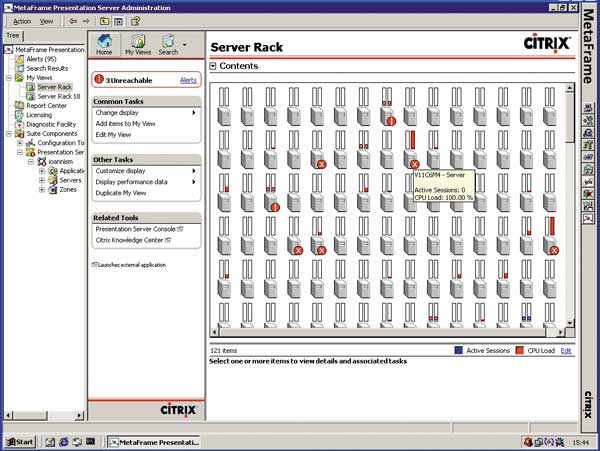This screenshot has width=600, height=451.
Task: Launch Presentation Server Console
Action: click(x=139, y=229)
